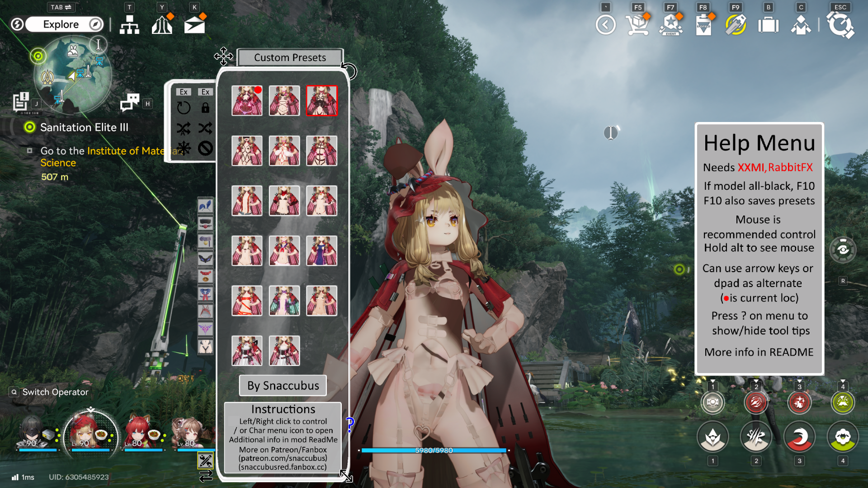868x488 pixels.
Task: Open the tower structure icon (Y)
Action: point(162,25)
